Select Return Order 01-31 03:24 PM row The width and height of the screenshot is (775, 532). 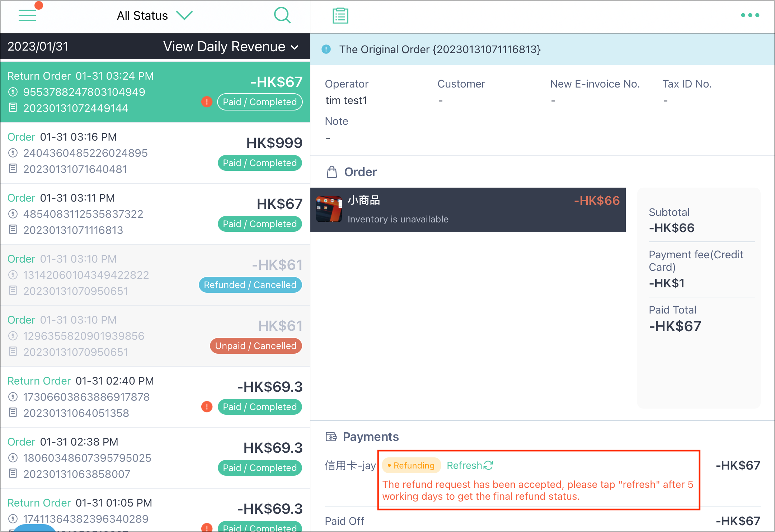coord(155,92)
